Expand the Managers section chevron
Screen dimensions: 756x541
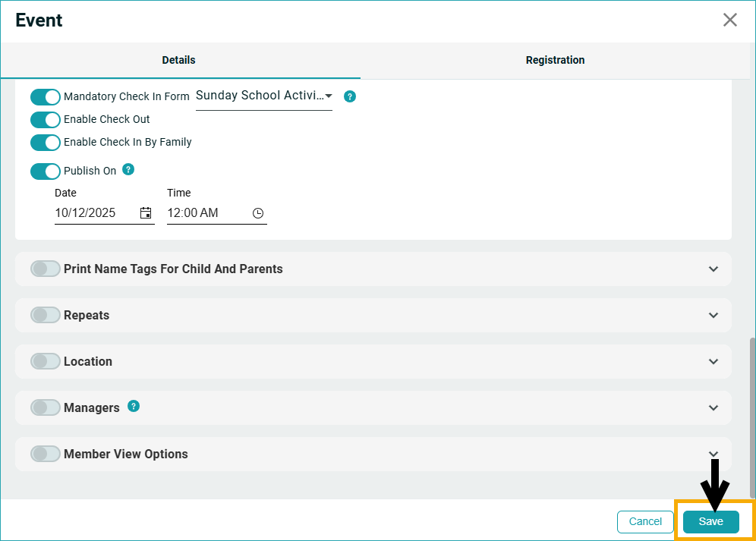click(713, 408)
